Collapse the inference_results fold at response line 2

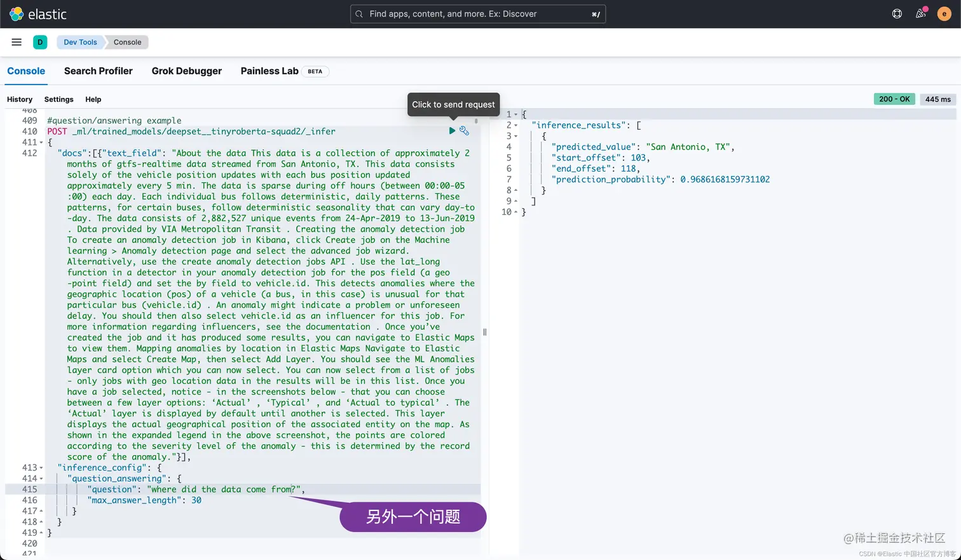(515, 125)
